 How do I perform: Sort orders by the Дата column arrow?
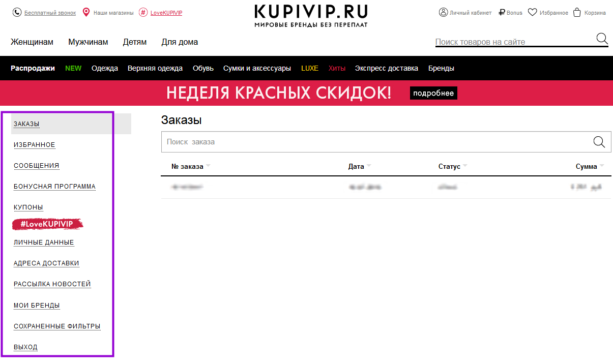(x=369, y=166)
